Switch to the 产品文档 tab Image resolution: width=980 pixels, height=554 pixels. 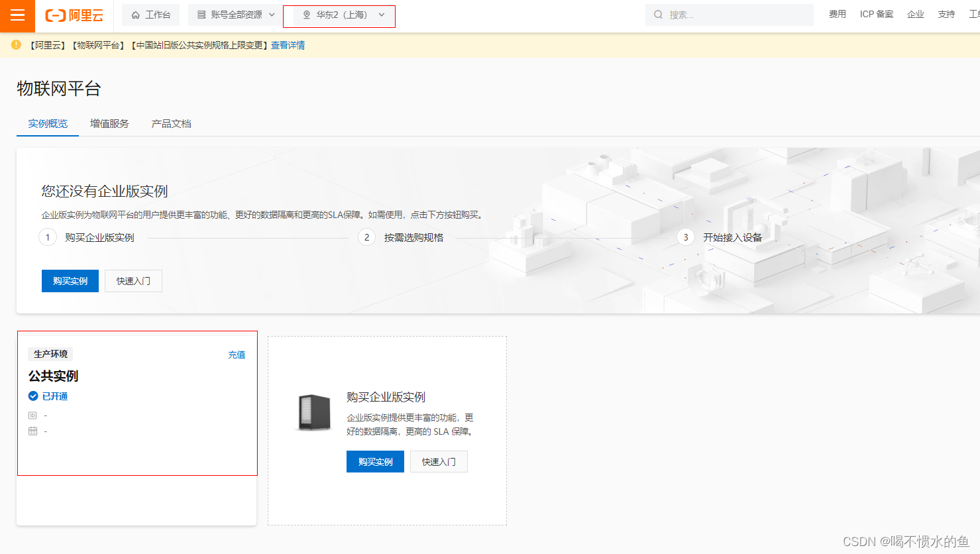[171, 124]
